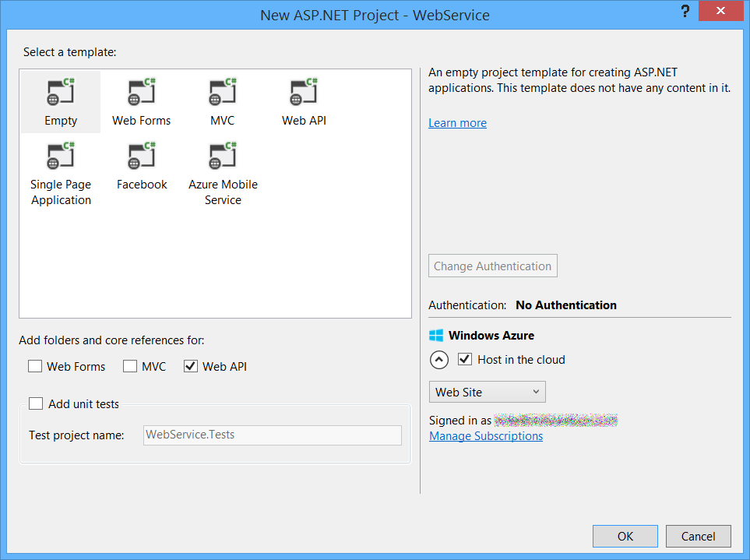Check the MVC folders checkbox

[130, 366]
